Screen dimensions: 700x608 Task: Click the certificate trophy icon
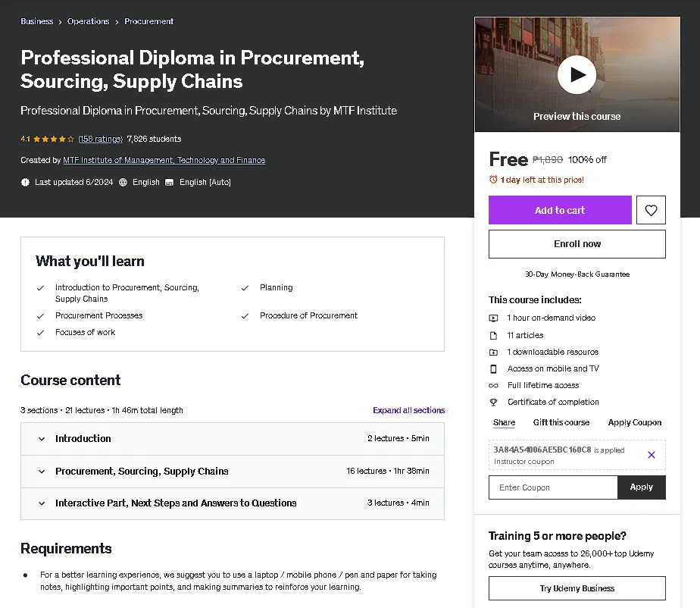(x=493, y=403)
